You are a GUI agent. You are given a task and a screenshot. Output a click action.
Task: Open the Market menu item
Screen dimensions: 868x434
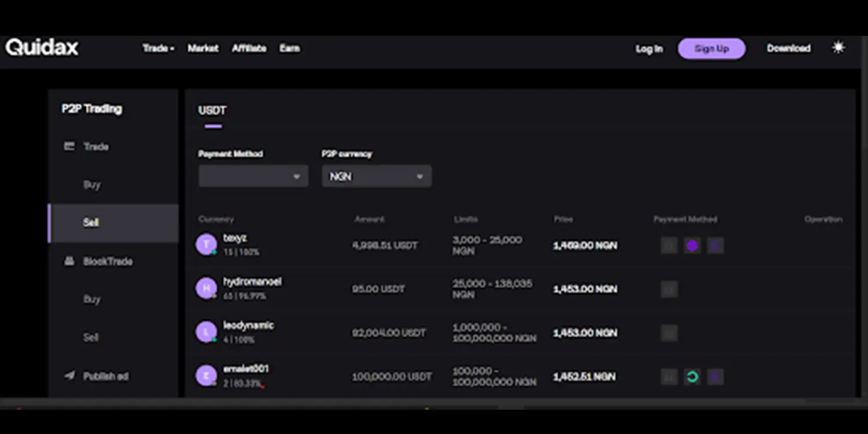point(203,49)
